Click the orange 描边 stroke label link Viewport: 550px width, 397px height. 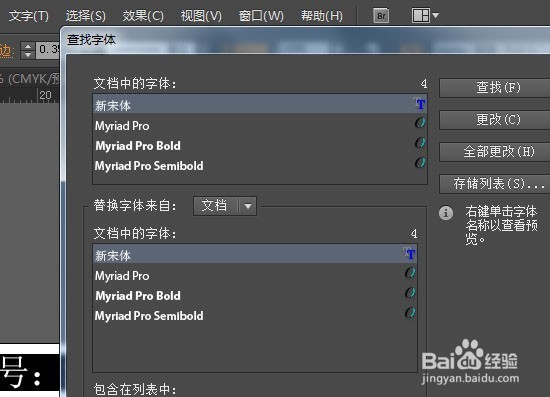(x=7, y=51)
